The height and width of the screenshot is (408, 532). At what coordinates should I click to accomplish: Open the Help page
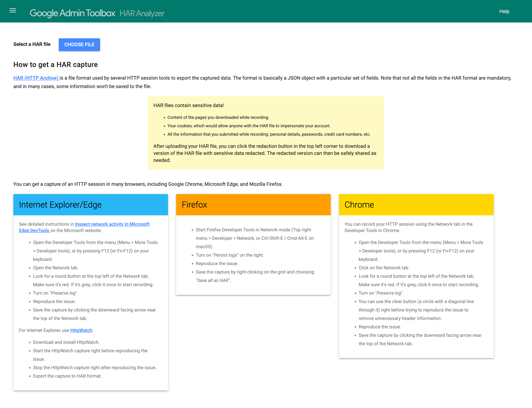(x=504, y=11)
